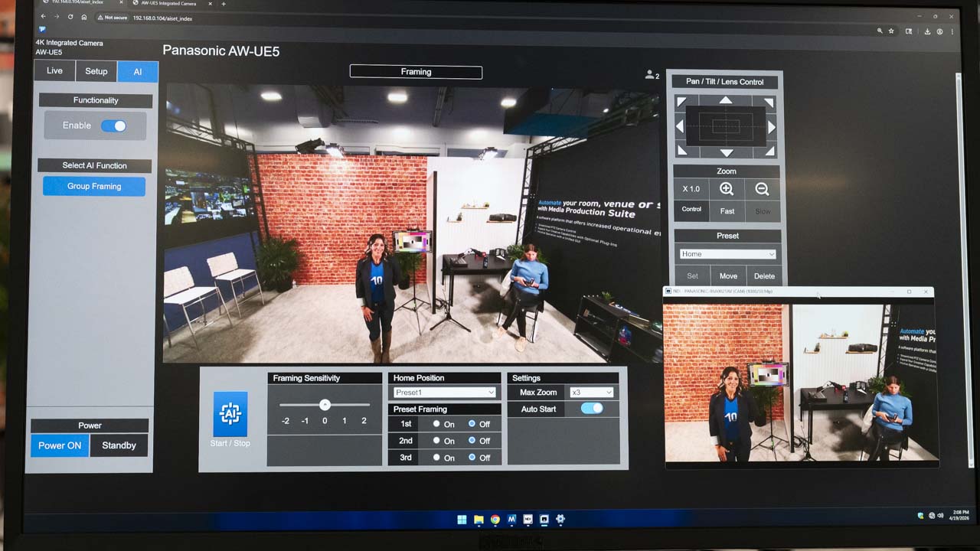Disable the Auto Start toggle
Viewport: 980px width, 551px height.
[x=592, y=409]
